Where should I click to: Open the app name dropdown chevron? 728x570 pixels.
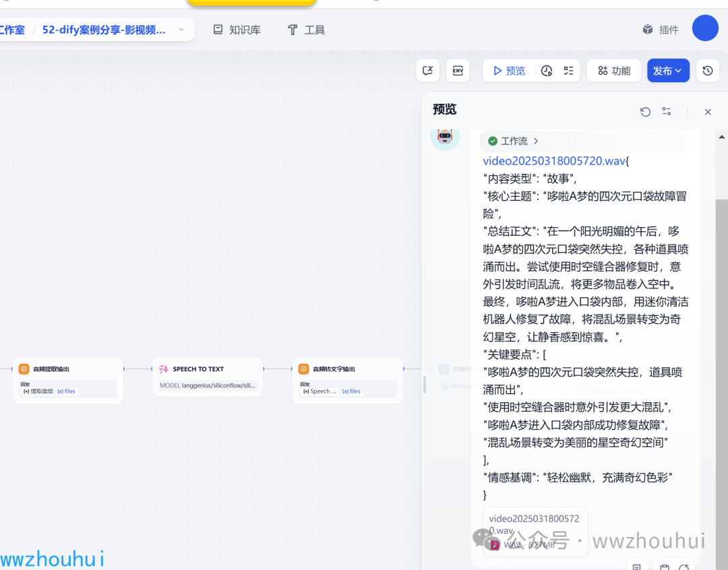(181, 30)
